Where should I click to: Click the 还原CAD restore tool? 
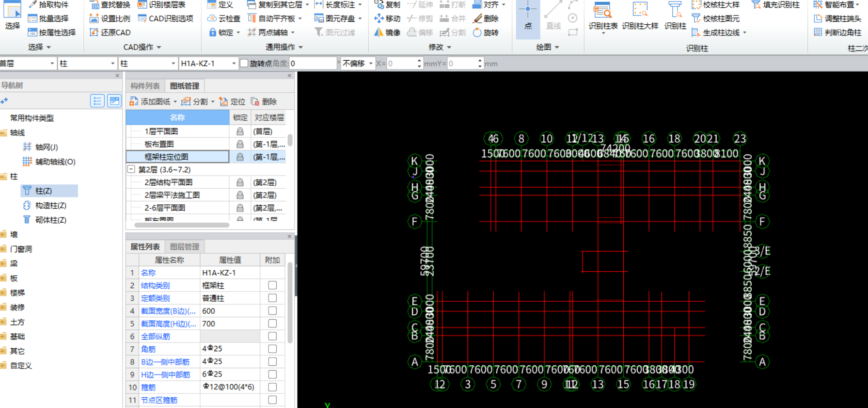coord(110,33)
